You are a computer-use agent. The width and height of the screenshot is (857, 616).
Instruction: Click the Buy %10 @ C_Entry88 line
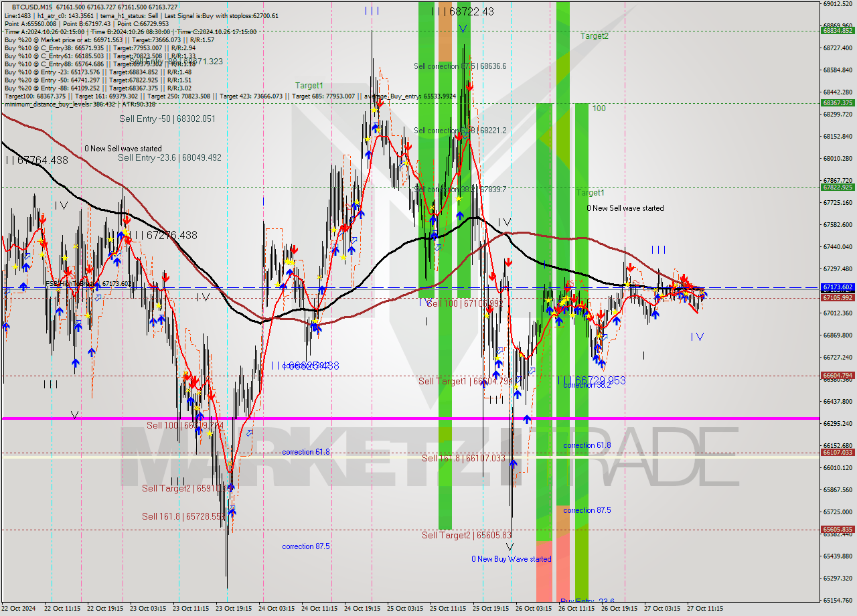[x=100, y=64]
